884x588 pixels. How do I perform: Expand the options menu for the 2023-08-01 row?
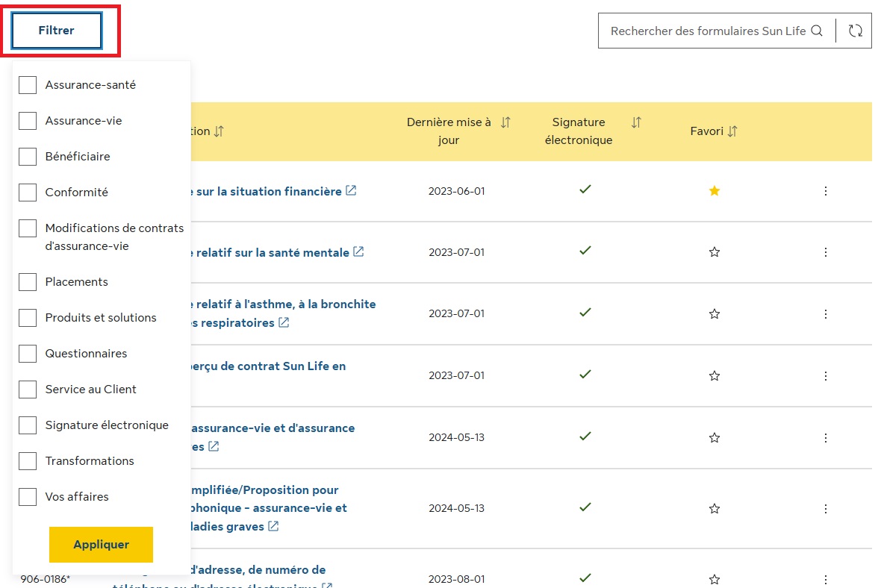coord(825,580)
